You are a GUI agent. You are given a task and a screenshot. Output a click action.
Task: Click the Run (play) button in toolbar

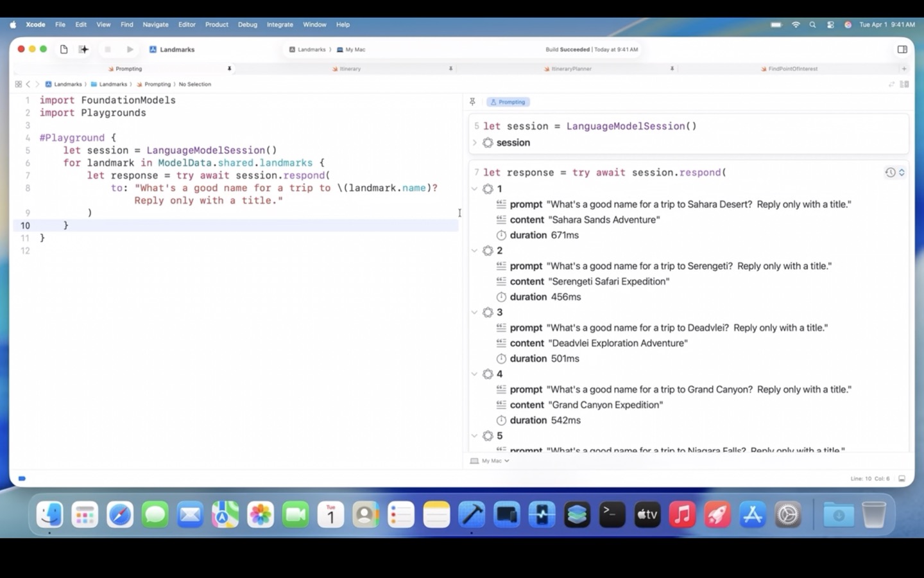pos(130,49)
